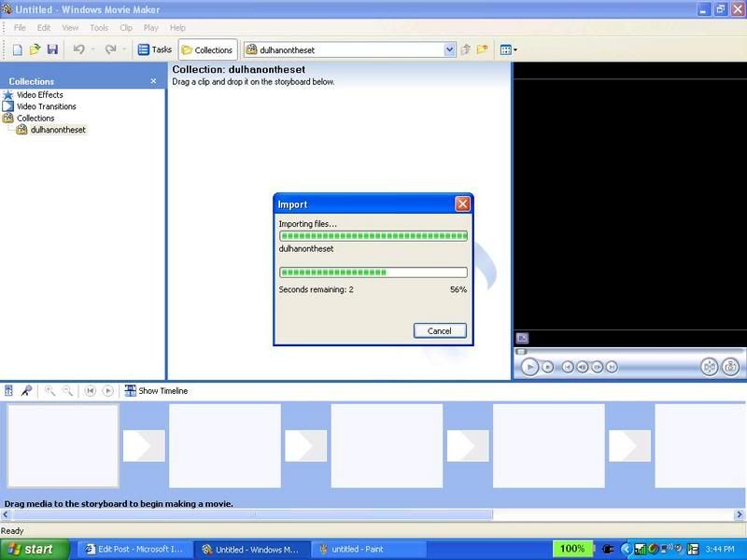This screenshot has height=560, width=747.
Task: Stop the preview playback
Action: coord(548,367)
